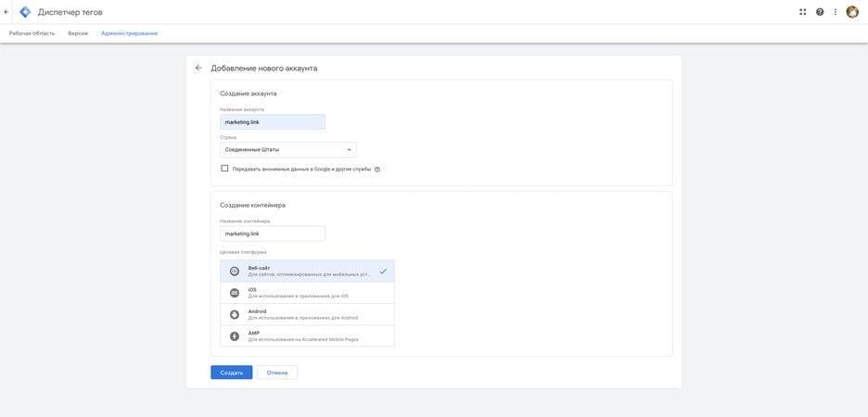Select the Веб-сайт target platform option
The width and height of the screenshot is (868, 417).
307,271
